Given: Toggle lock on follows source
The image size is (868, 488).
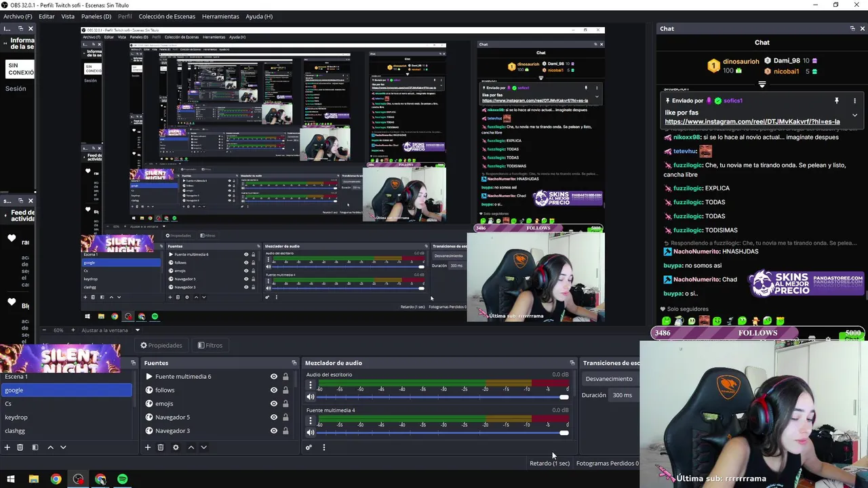Looking at the screenshot, I should click(x=285, y=390).
